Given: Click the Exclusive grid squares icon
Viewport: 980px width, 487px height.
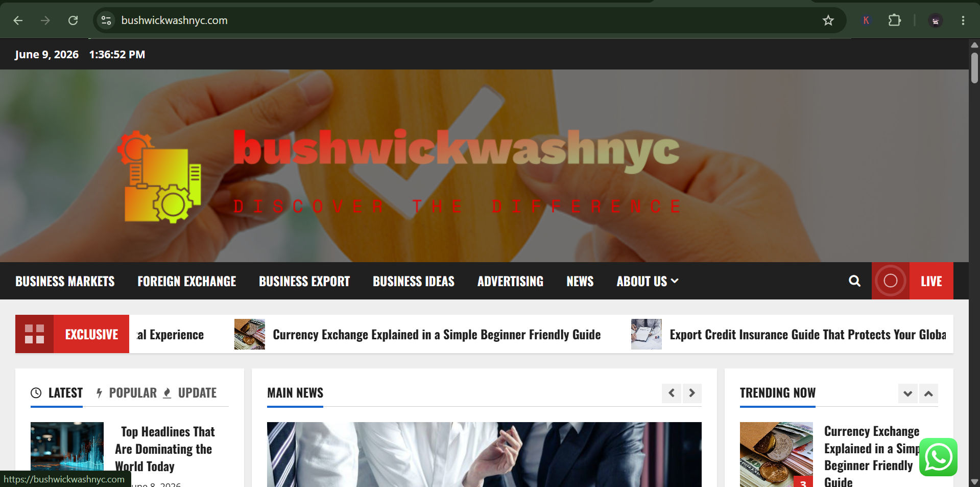Looking at the screenshot, I should tap(34, 334).
